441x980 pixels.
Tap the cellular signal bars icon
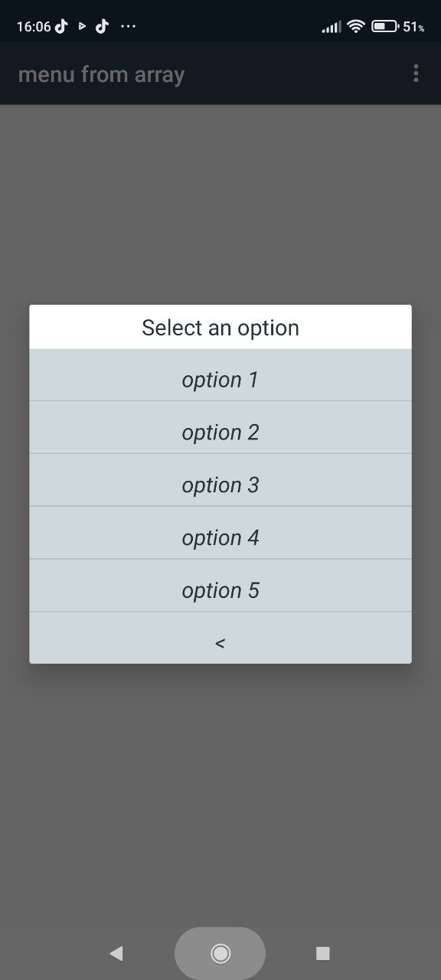[332, 27]
